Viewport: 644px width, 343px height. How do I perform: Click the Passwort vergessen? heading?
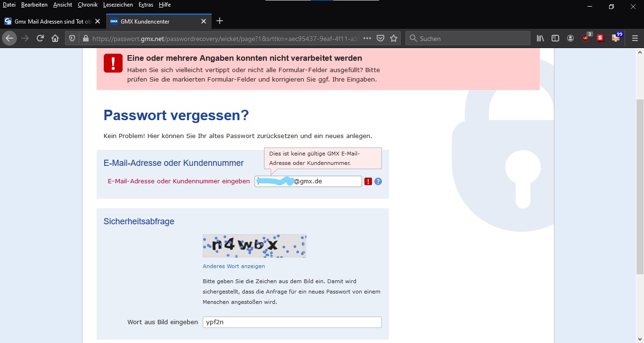(x=176, y=115)
